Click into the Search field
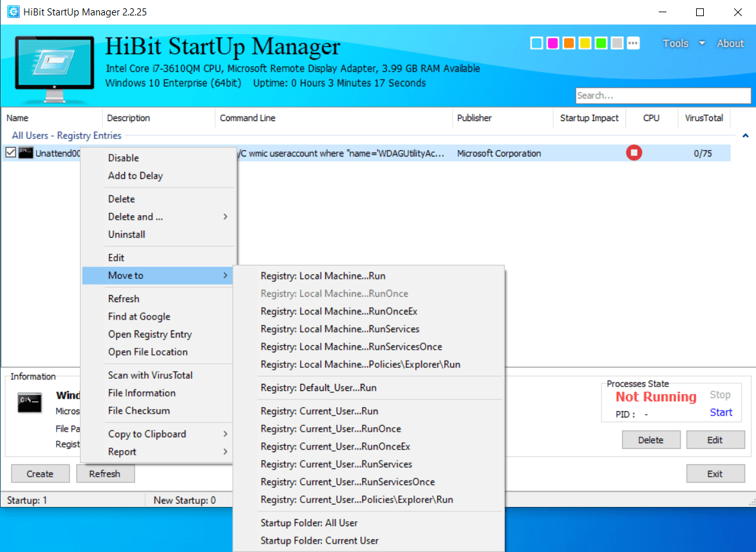Screen dimensions: 756x552 663,95
